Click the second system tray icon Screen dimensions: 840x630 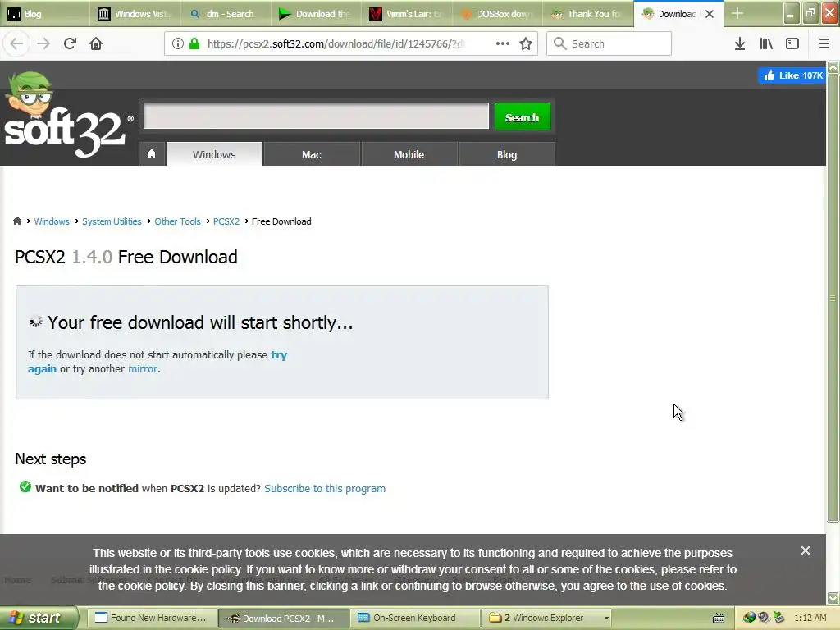click(x=764, y=618)
